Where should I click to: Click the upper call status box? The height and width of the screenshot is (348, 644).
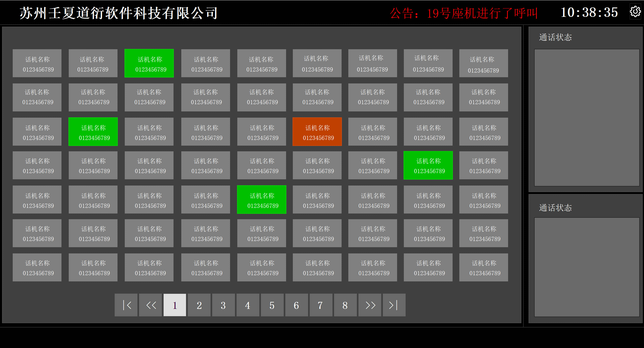pyautogui.click(x=587, y=118)
